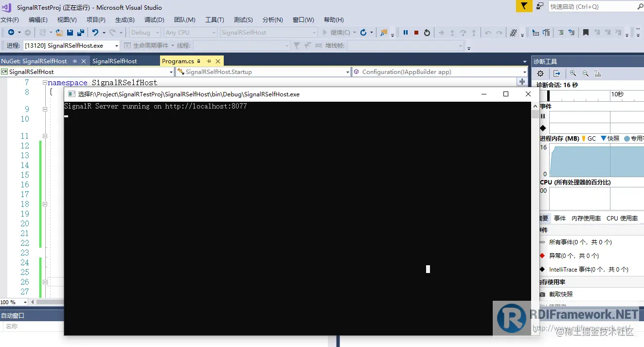Screen dimensions: 644x347
Task: Click IntelliTrace 事件 link
Action: tap(589, 270)
